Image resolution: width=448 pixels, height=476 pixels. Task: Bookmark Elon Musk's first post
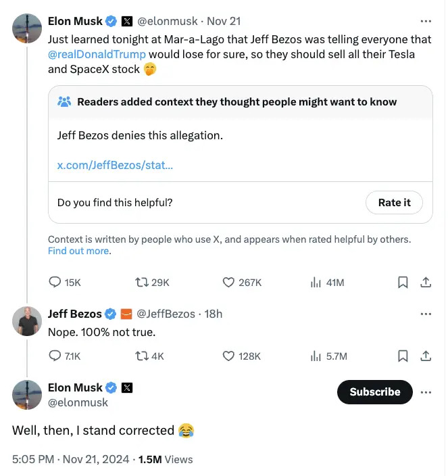(x=403, y=283)
